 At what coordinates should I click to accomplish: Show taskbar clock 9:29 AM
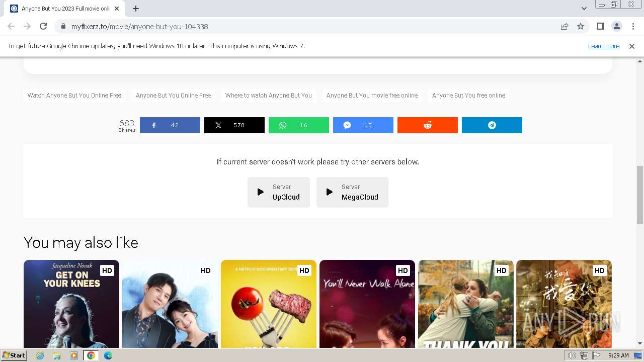point(618,355)
